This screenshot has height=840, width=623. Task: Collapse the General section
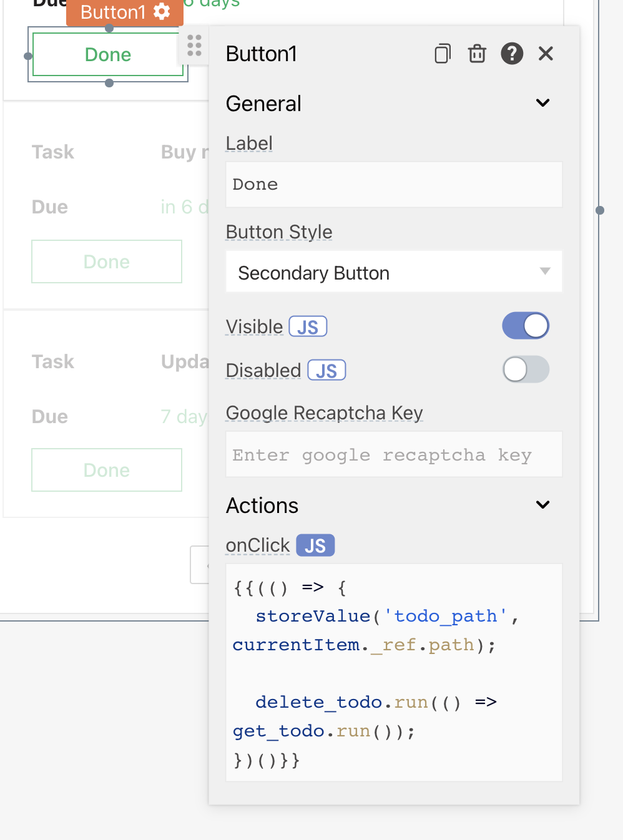point(542,102)
